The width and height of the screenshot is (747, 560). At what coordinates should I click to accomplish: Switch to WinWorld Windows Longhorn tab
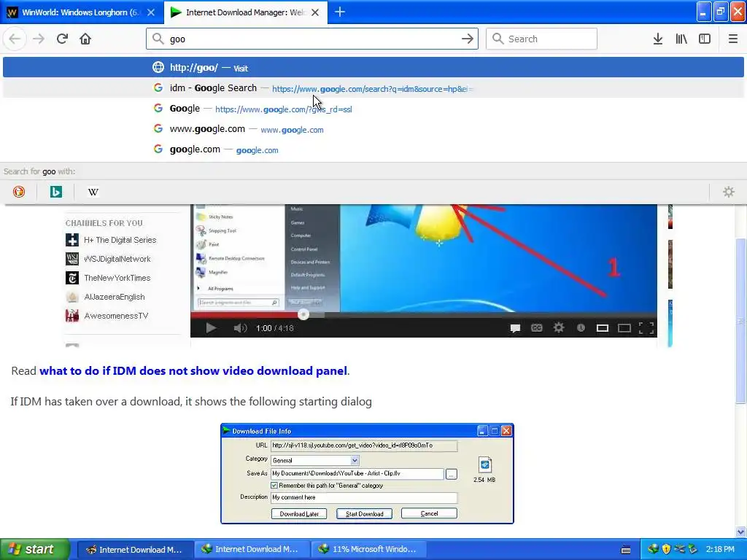(x=82, y=12)
